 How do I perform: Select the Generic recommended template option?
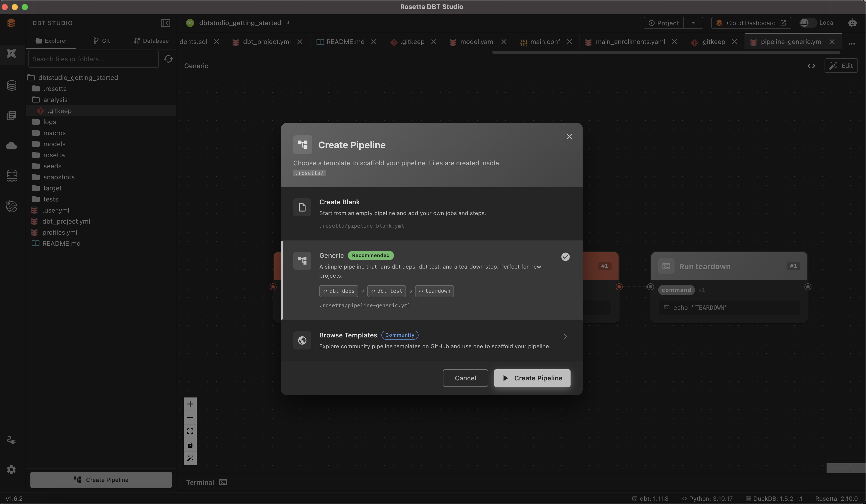pyautogui.click(x=432, y=280)
